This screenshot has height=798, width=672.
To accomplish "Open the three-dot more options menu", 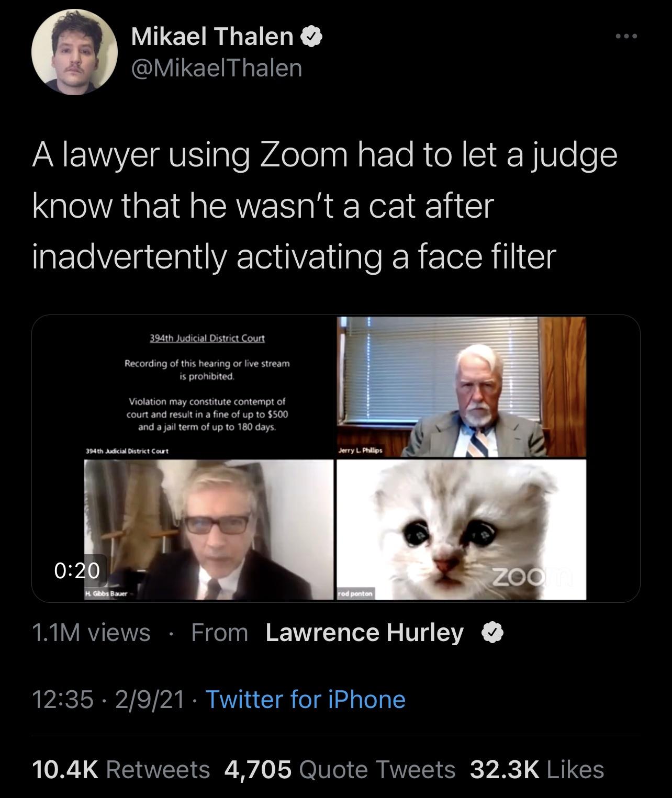I will [x=626, y=37].
